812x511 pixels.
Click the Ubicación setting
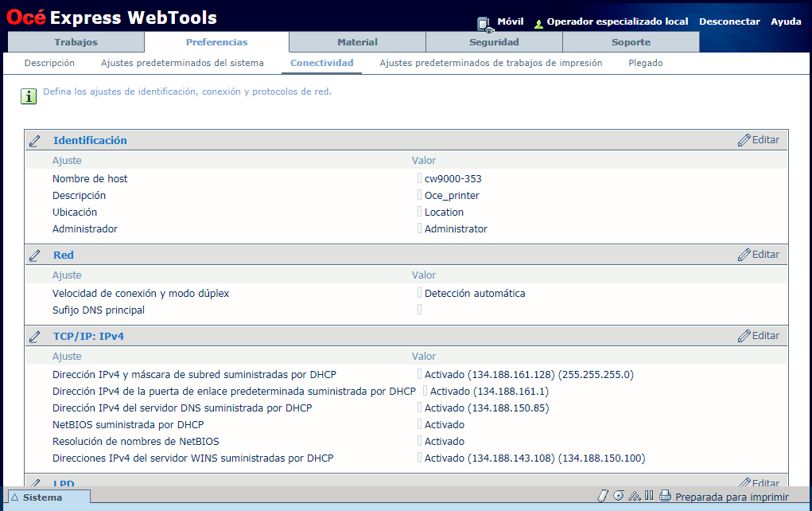click(x=75, y=212)
